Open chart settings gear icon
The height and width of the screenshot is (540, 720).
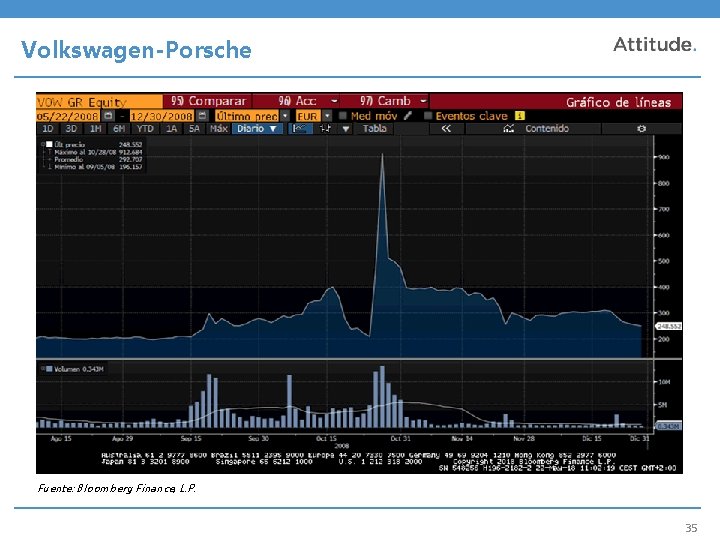[x=641, y=129]
